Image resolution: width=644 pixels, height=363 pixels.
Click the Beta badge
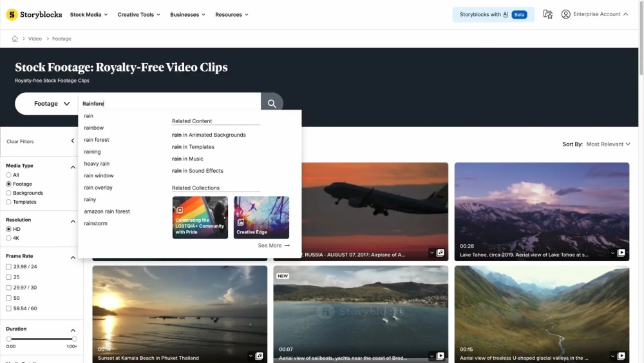point(519,14)
